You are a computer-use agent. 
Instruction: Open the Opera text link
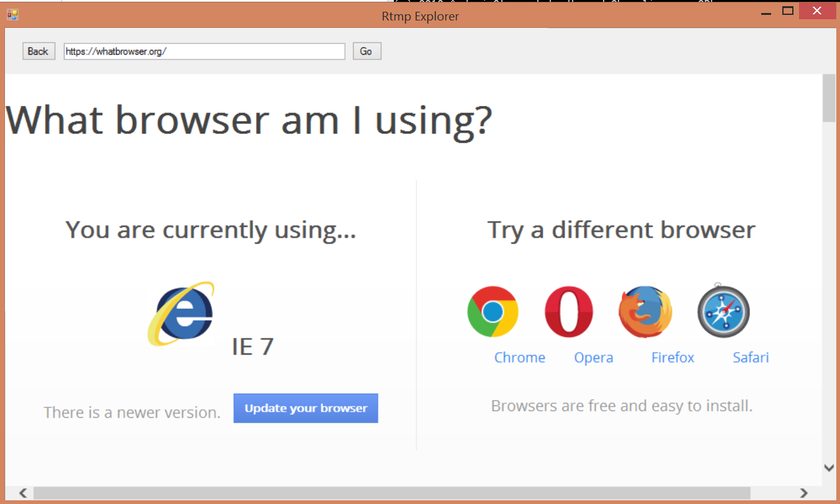(594, 358)
